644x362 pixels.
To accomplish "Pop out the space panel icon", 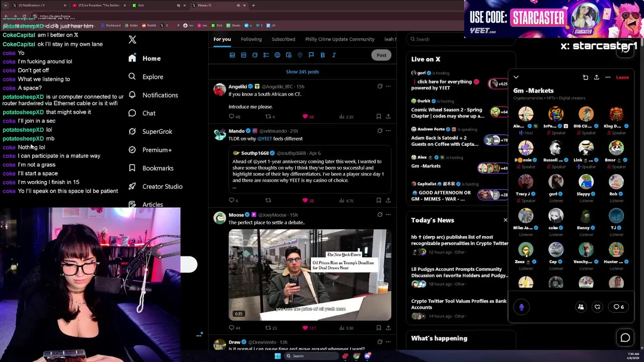I will click(x=585, y=77).
